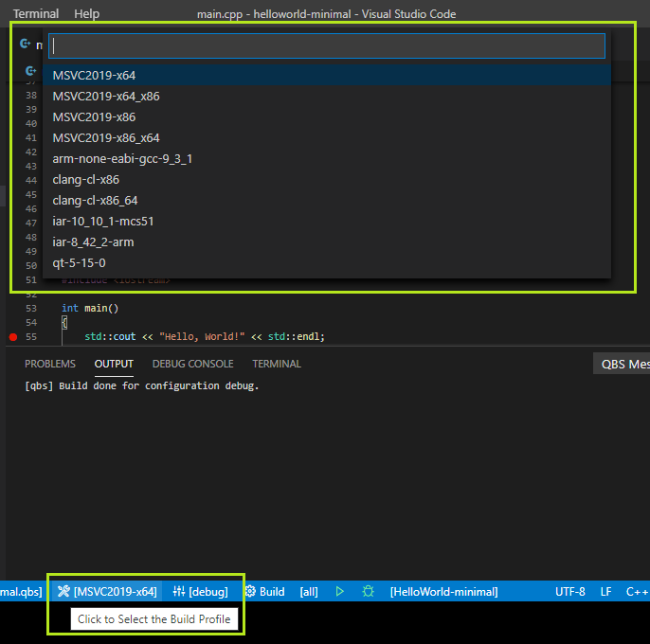
Task: Open the Terminal menu in the menu bar
Action: [35, 14]
